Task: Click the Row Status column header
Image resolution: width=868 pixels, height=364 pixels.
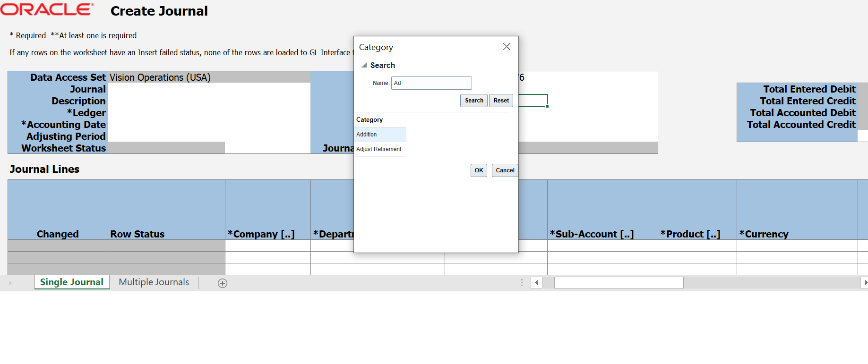Action: [166, 210]
